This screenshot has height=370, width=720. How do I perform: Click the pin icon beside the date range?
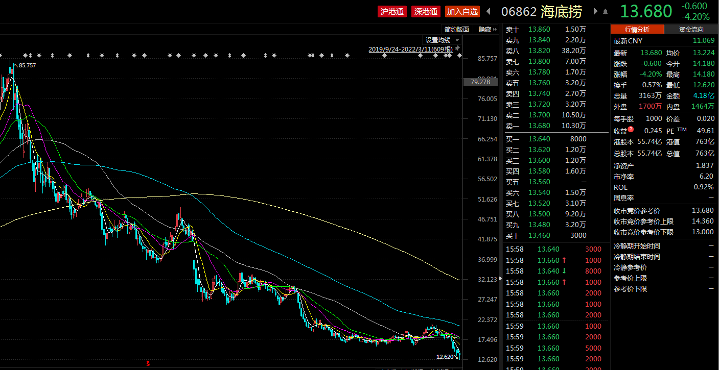point(457,49)
